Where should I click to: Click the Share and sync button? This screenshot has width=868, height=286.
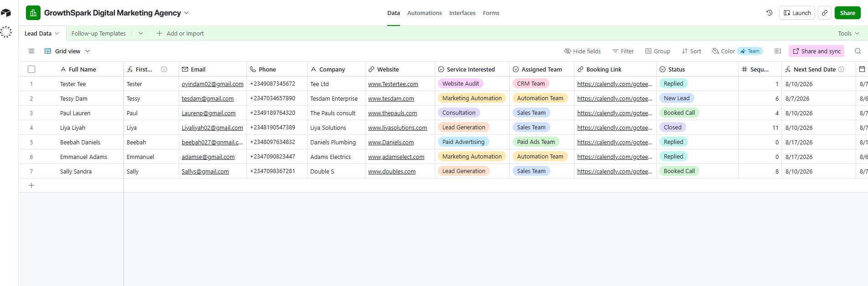(x=817, y=51)
